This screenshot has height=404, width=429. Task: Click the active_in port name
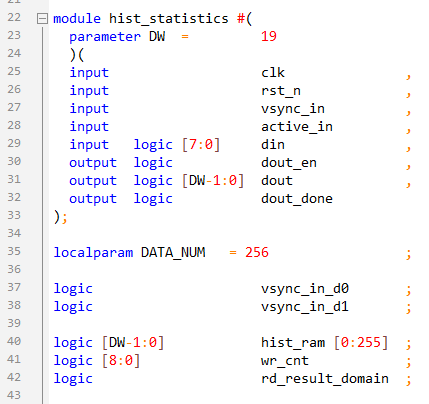pyautogui.click(x=297, y=127)
